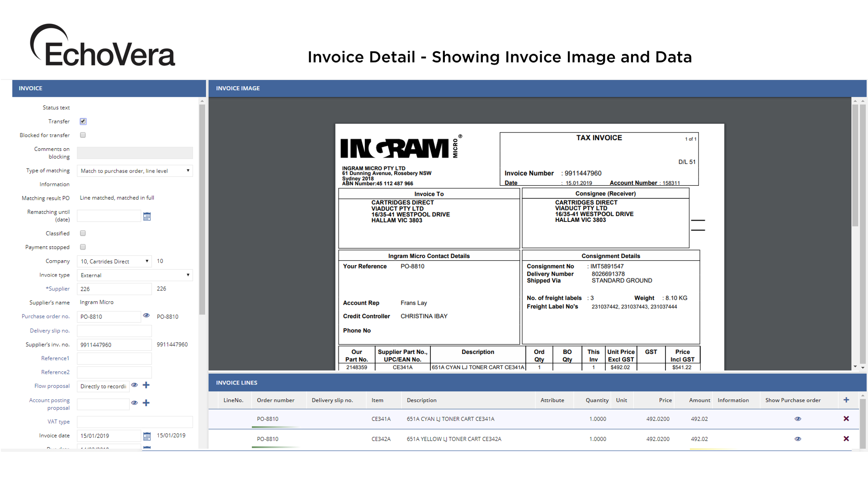Viewport: 868px width, 488px height.
Task: Click eye icon beside Flow proposal
Action: (134, 385)
